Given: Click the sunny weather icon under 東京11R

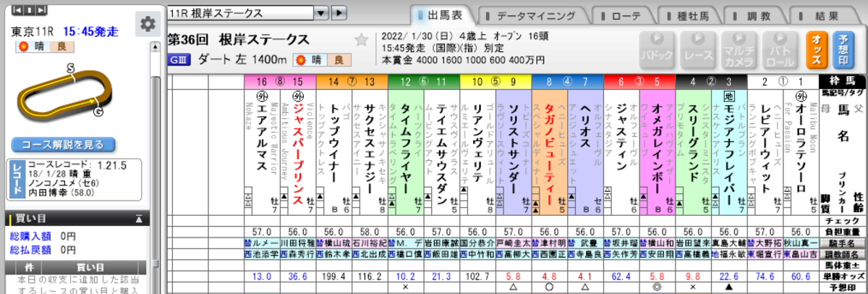Looking at the screenshot, I should coord(23,47).
